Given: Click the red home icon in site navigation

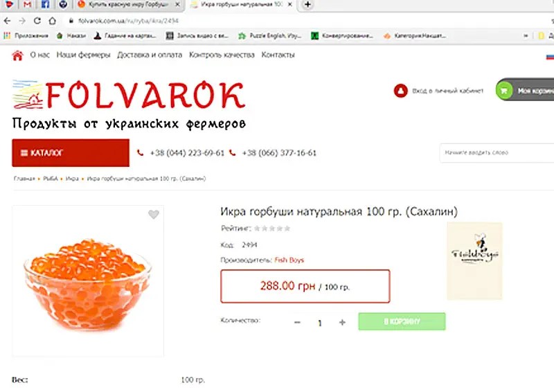Looking at the screenshot, I should point(17,55).
